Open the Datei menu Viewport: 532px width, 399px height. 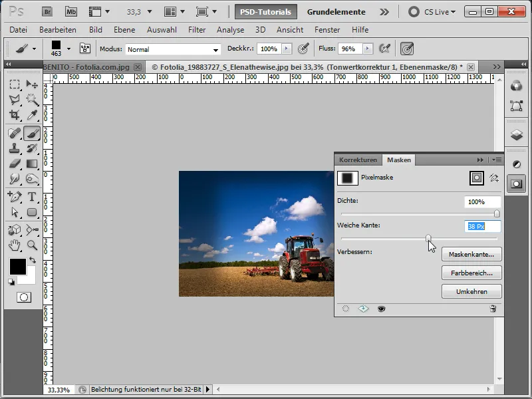19,30
